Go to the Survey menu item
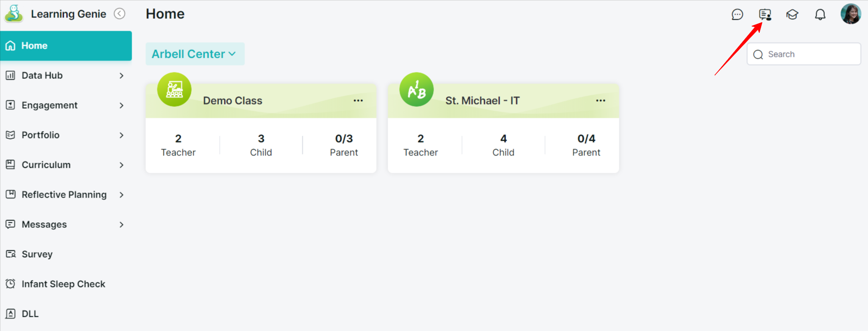Viewport: 868px width, 331px height. 66,254
